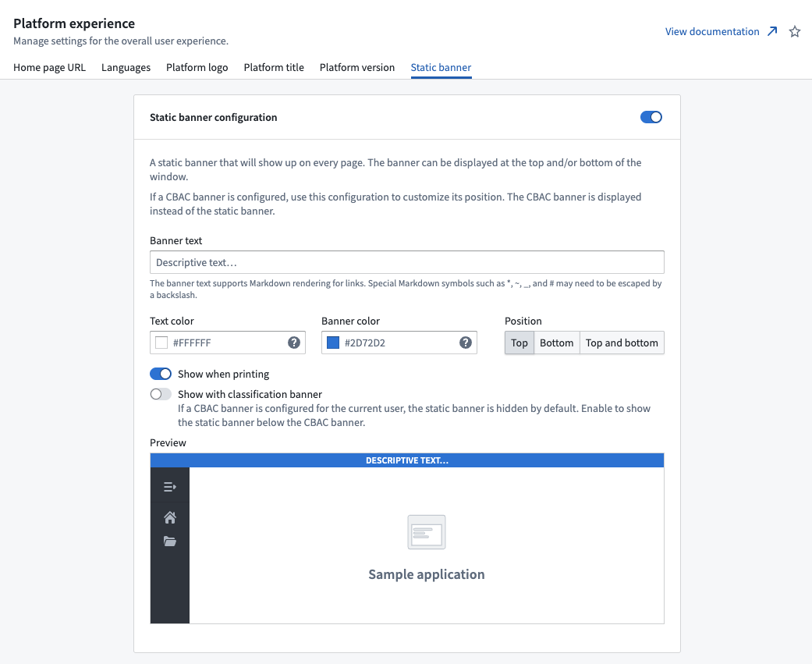Select Top and bottom banner position
Image resolution: width=812 pixels, height=664 pixels.
click(x=622, y=343)
